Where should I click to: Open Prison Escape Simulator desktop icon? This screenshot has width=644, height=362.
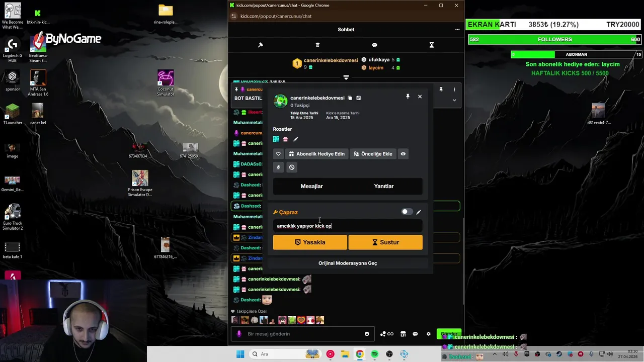click(140, 184)
